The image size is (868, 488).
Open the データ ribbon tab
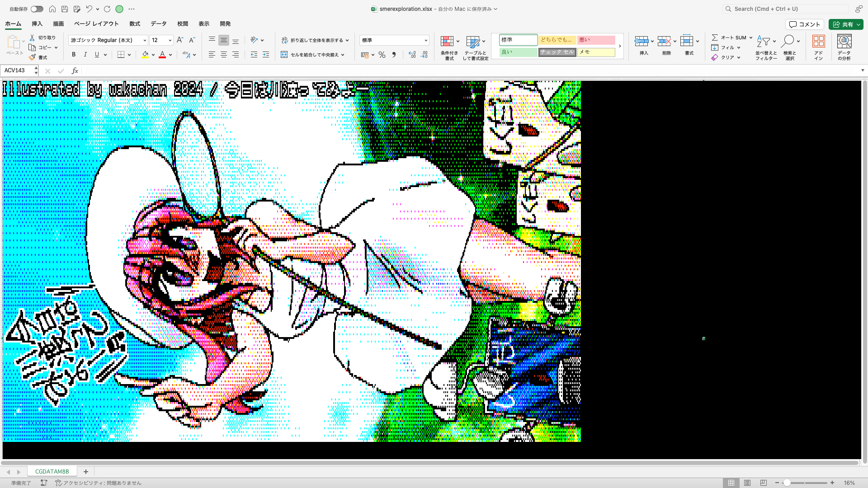tap(159, 24)
